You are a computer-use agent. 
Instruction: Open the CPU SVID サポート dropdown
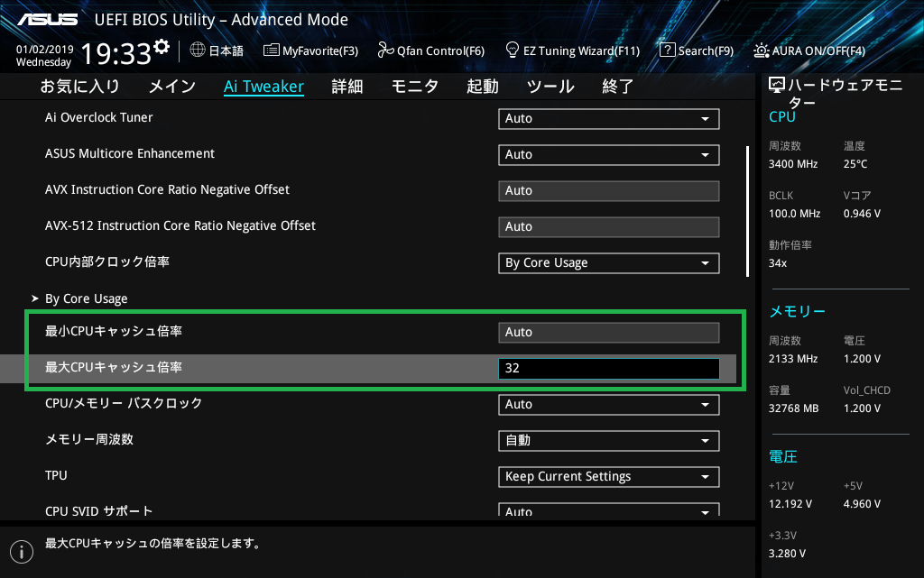click(x=609, y=509)
